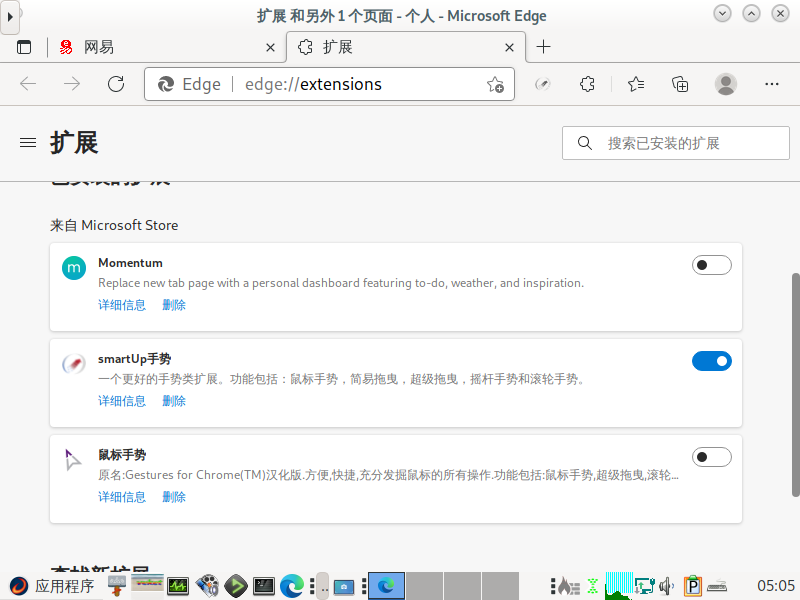The height and width of the screenshot is (600, 800).
Task: Open 应用程序 applications menu
Action: [52, 586]
